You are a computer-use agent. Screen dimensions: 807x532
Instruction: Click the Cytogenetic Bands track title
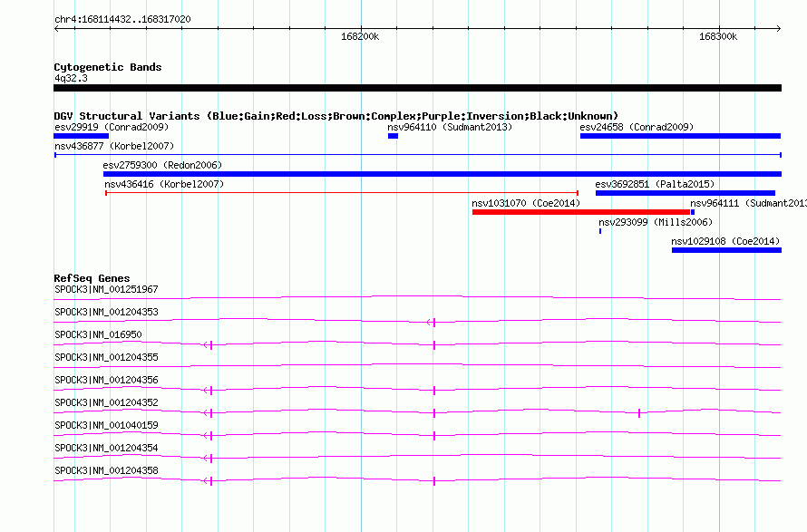tap(108, 67)
